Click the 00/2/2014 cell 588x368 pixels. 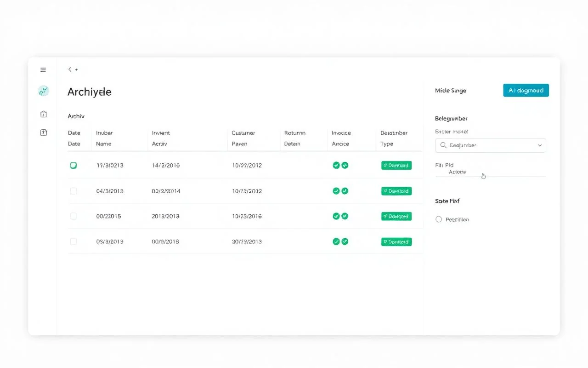point(166,191)
